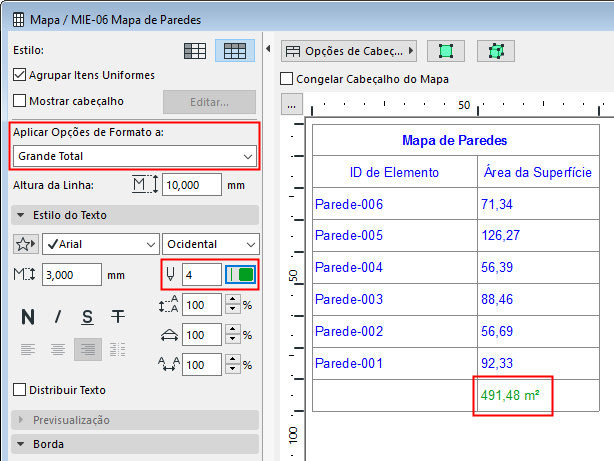The image size is (614, 461).
Task: Open the Arial font dropdown
Action: pyautogui.click(x=101, y=244)
